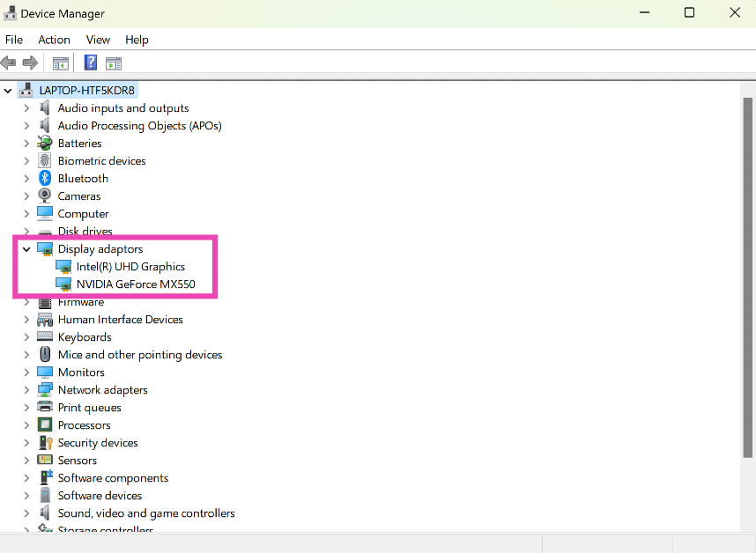
Task: Click the Batteries category icon
Action: click(45, 144)
